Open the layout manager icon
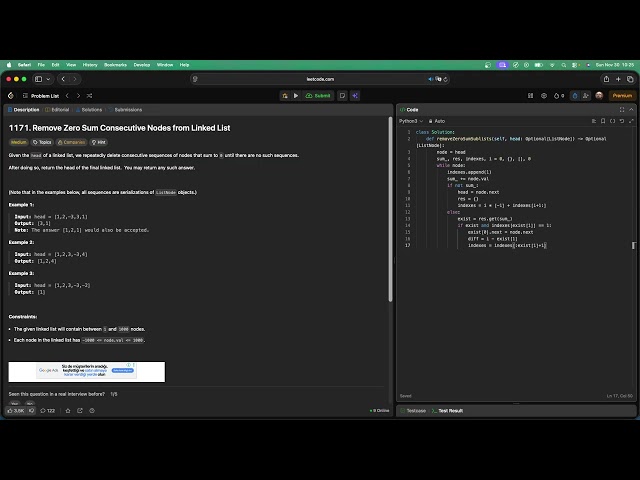Image resolution: width=640 pixels, height=480 pixels. pyautogui.click(x=531, y=96)
